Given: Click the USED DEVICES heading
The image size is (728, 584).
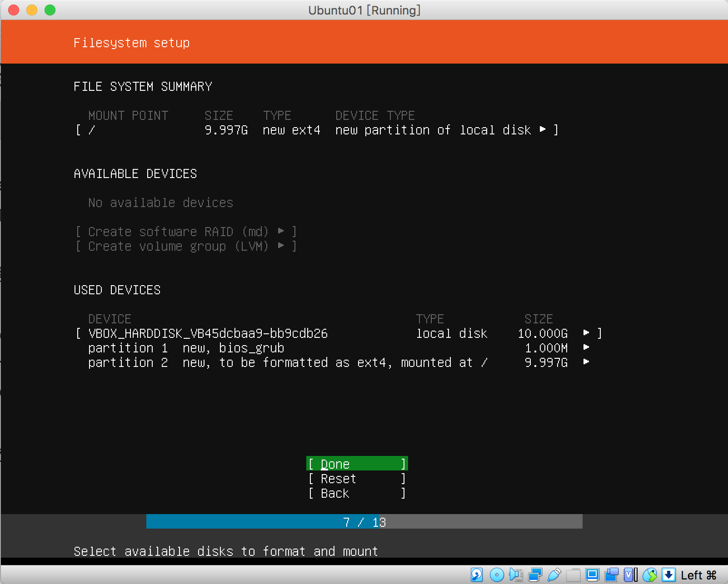Looking at the screenshot, I should [x=117, y=290].
